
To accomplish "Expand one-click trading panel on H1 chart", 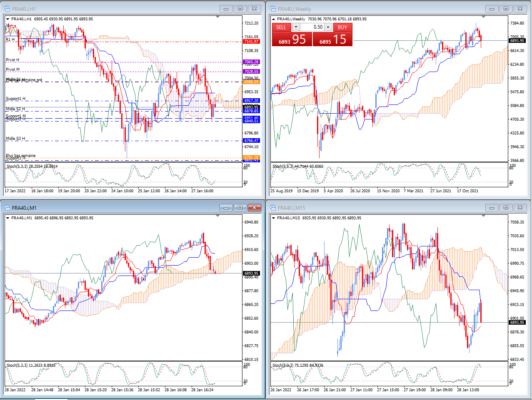I will tap(7, 19).
